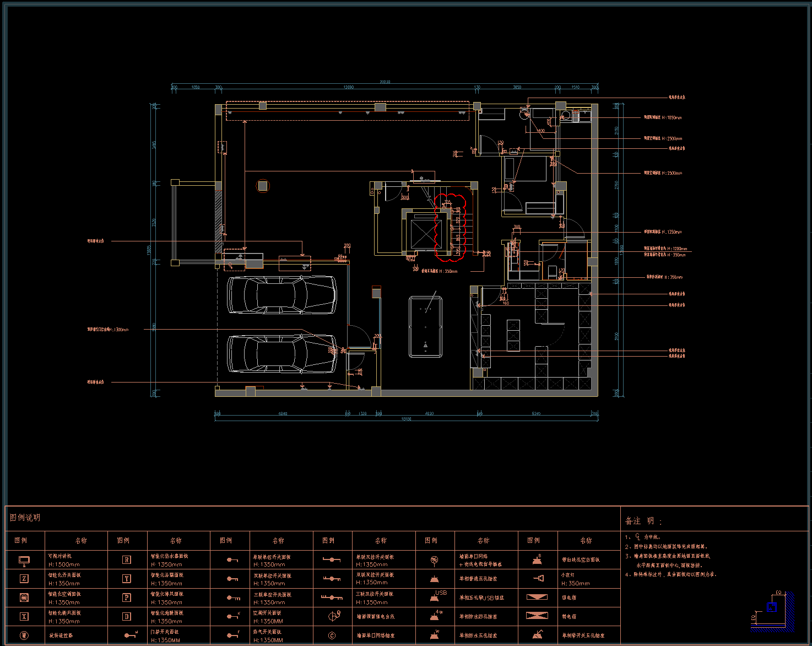Click the plain five-hole socket legend symbol

[434, 579]
